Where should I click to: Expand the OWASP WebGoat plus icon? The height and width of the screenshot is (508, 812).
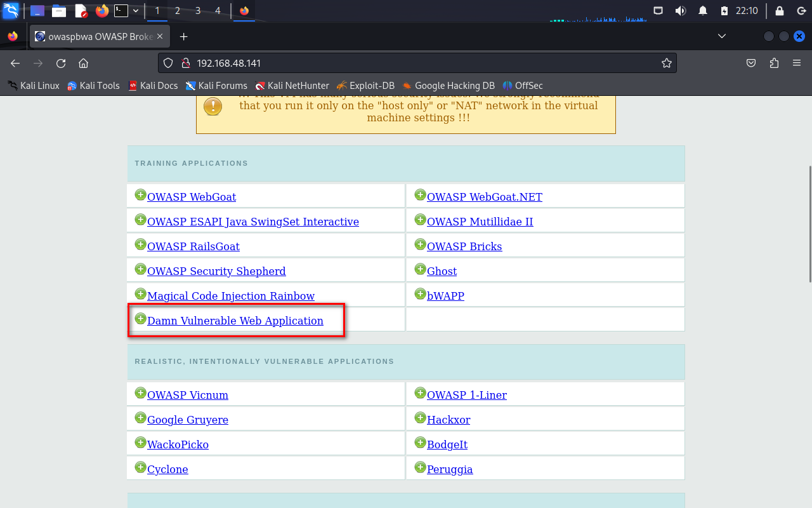coord(141,195)
